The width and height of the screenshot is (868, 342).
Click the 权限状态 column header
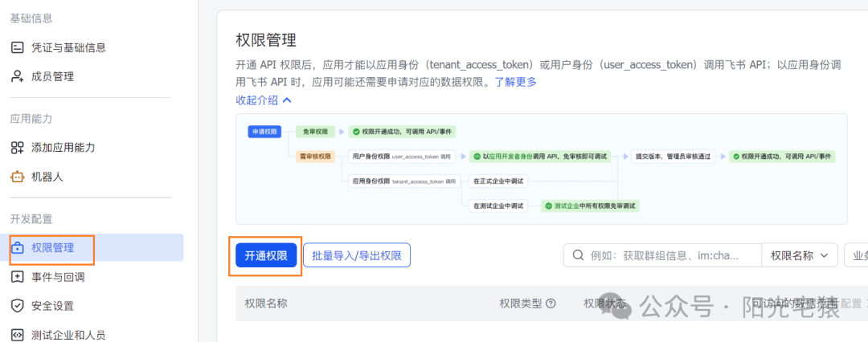click(605, 303)
